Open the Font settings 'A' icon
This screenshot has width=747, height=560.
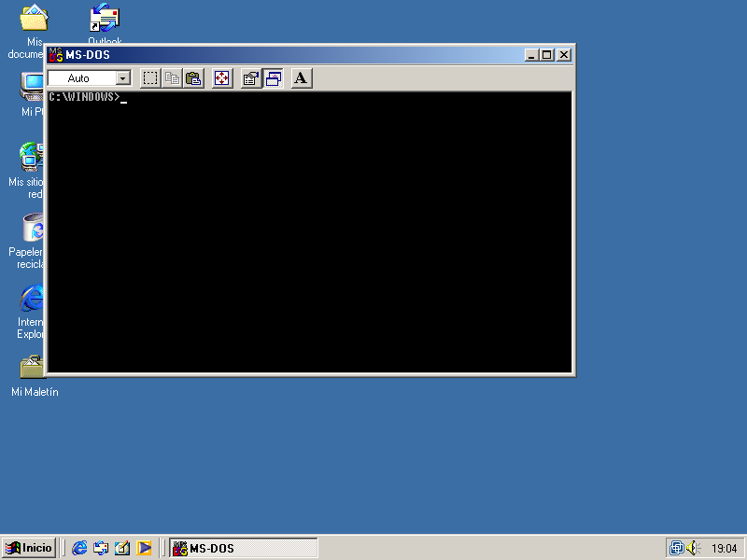click(301, 78)
